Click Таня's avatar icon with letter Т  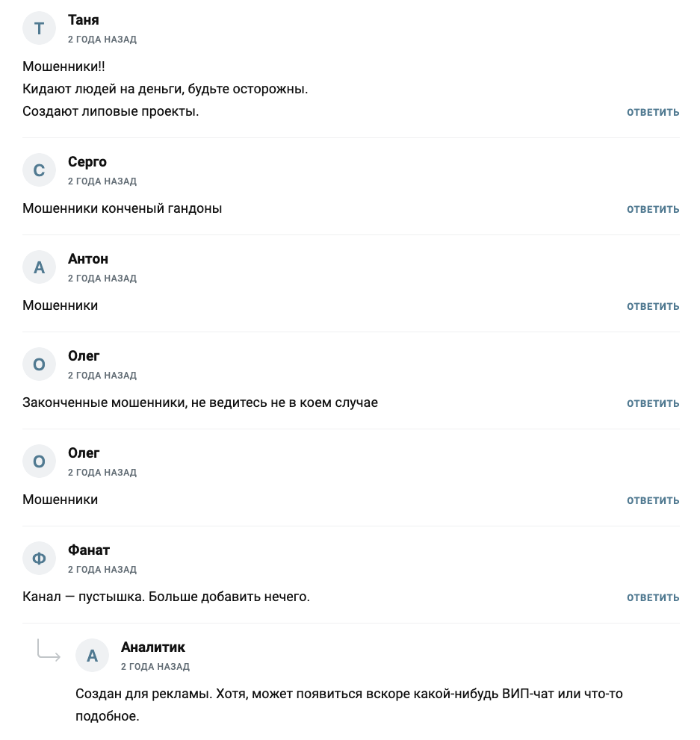(x=40, y=28)
